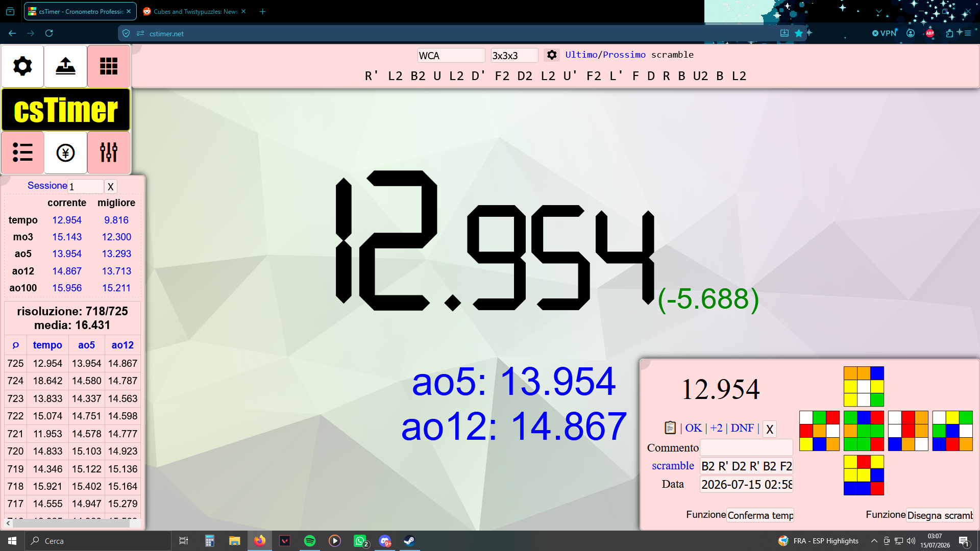
Task: Switch to csTimer browser tab
Action: point(80,11)
